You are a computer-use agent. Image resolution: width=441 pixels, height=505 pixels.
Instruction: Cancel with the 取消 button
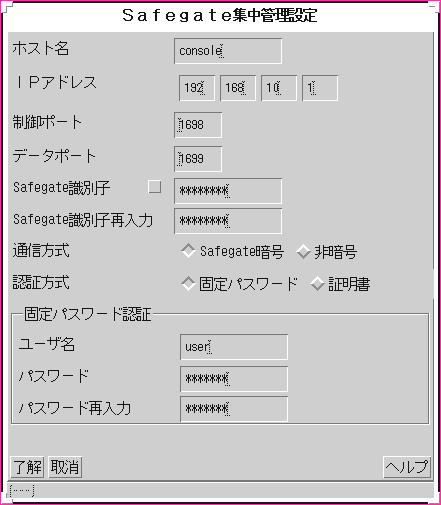coord(65,467)
